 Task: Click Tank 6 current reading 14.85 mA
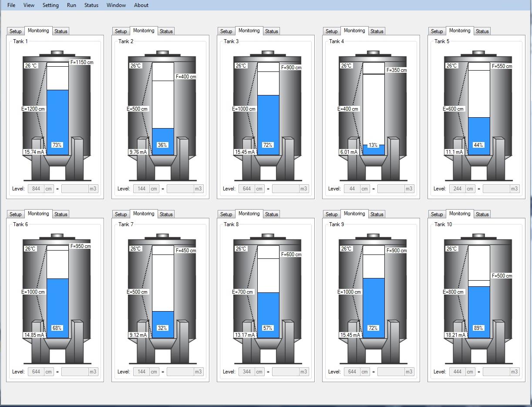34,335
